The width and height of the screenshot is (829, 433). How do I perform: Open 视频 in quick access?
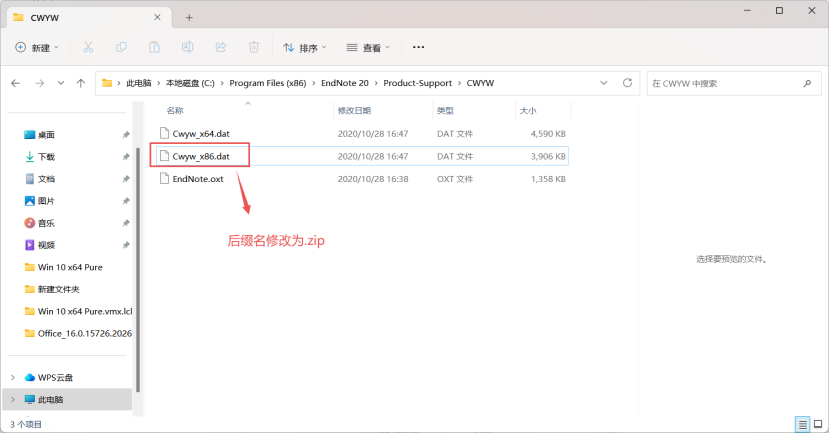pos(46,245)
